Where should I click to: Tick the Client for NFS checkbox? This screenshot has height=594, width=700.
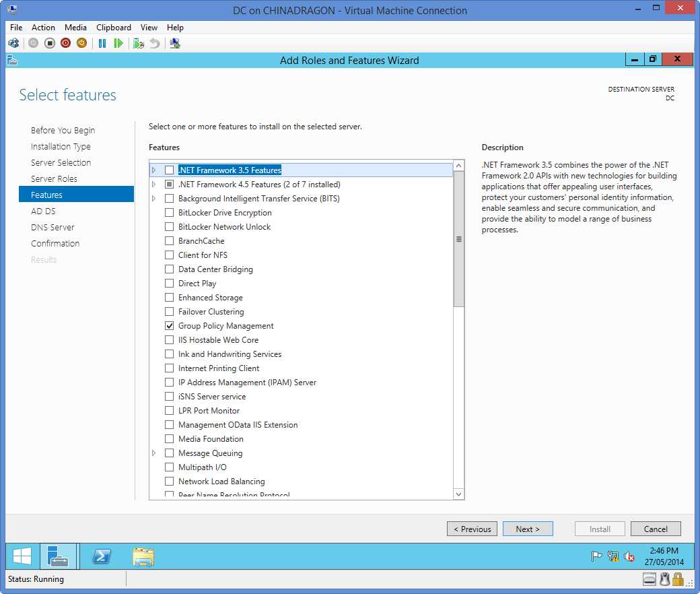(x=169, y=255)
